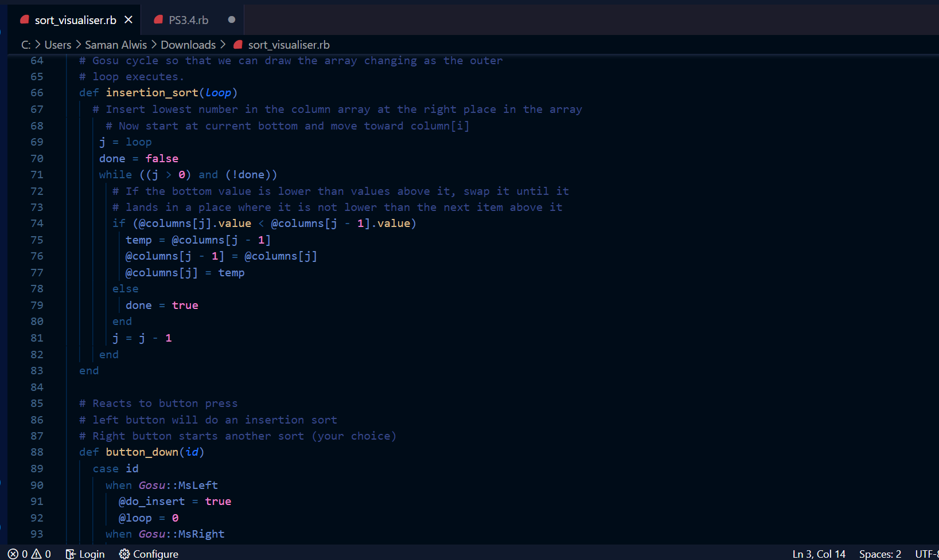
Task: Click '@loop' on line 92
Action: click(135, 518)
